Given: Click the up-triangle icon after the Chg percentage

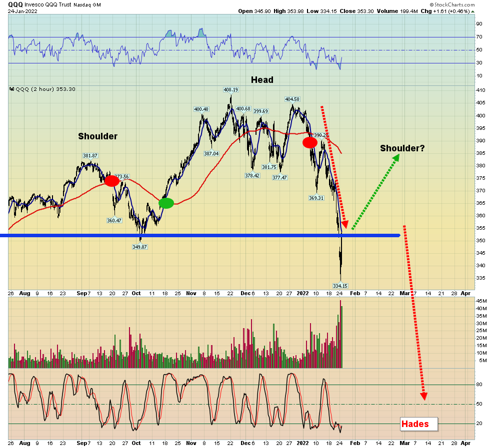Looking at the screenshot, I should tap(473, 11).
